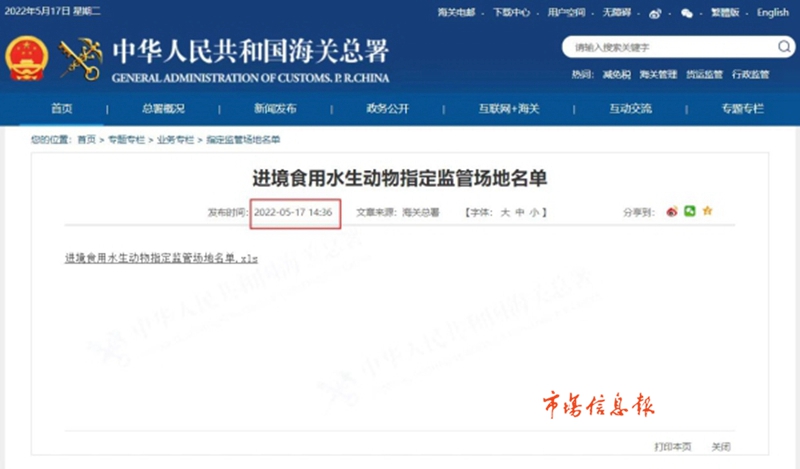Open the 首页 navigation tab

pyautogui.click(x=62, y=108)
